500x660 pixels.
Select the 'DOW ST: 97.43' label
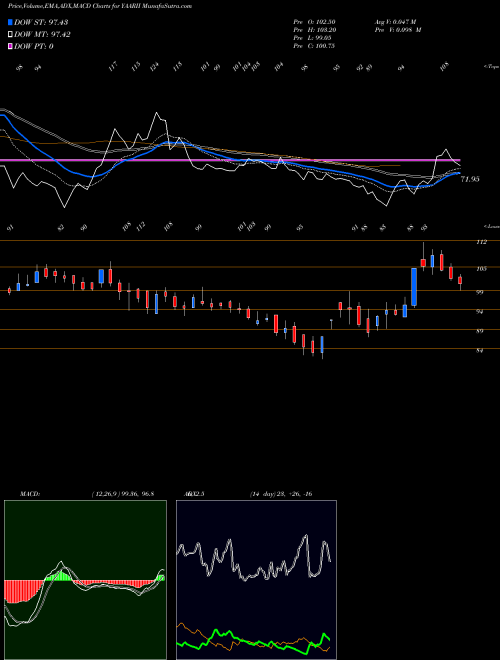click(41, 22)
